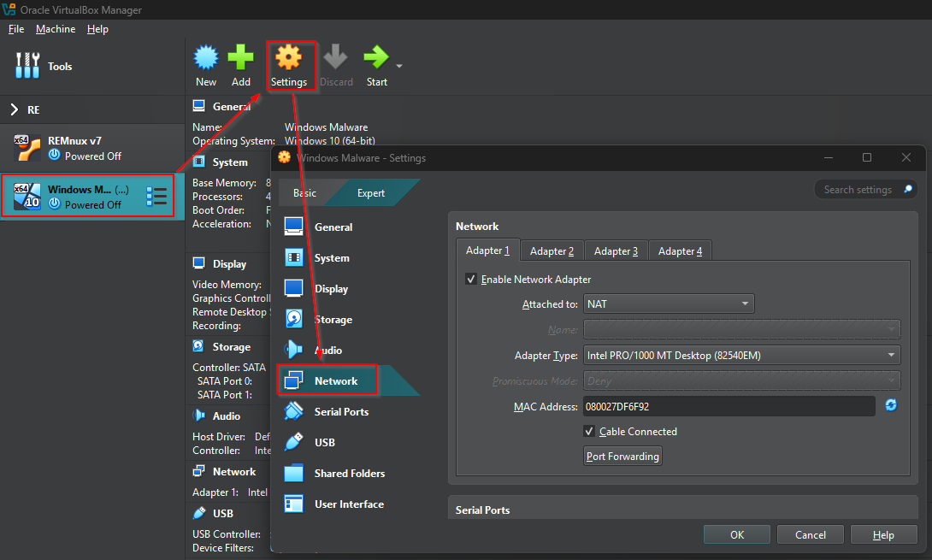932x560 pixels.
Task: Open the Attached to NAT dropdown
Action: click(x=669, y=304)
